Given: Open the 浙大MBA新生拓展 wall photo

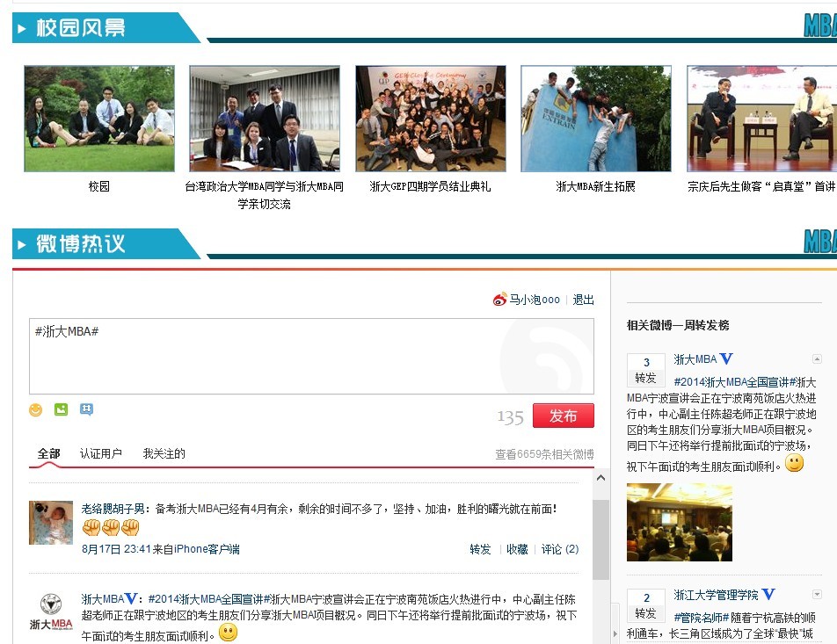Looking at the screenshot, I should click(596, 119).
